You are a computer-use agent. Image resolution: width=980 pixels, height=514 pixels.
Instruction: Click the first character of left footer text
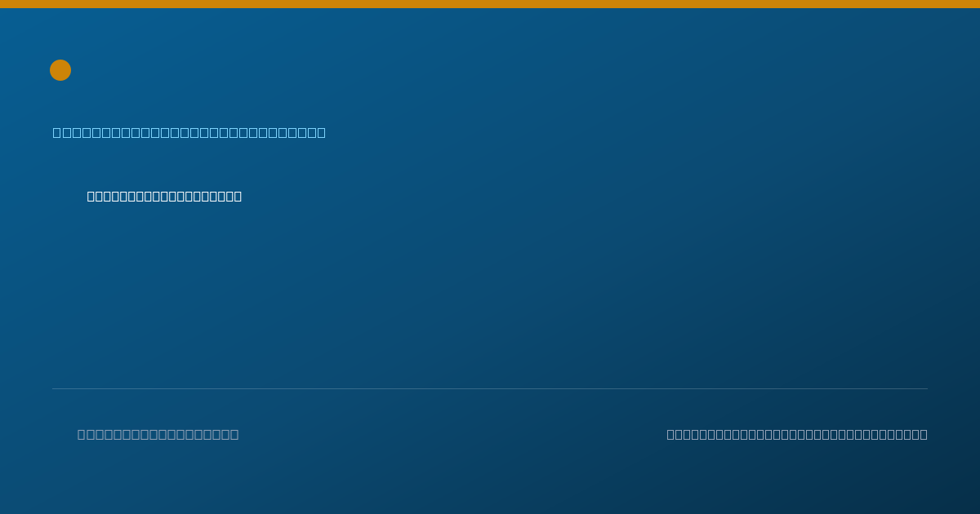click(x=82, y=434)
